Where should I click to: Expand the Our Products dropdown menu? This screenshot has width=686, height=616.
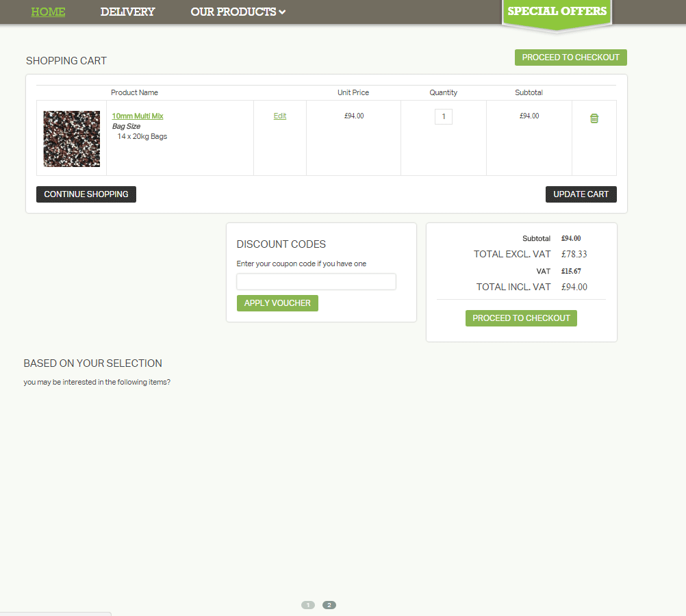click(x=238, y=12)
